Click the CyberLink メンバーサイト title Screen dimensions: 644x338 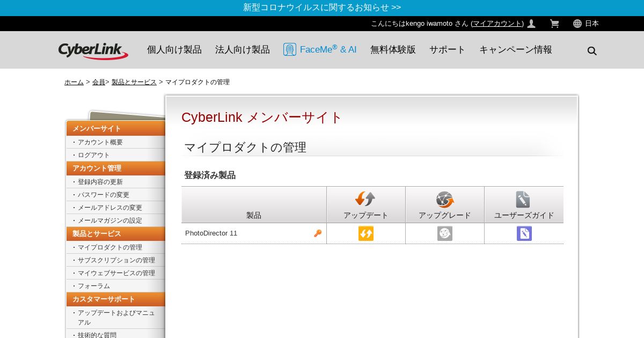click(x=261, y=117)
